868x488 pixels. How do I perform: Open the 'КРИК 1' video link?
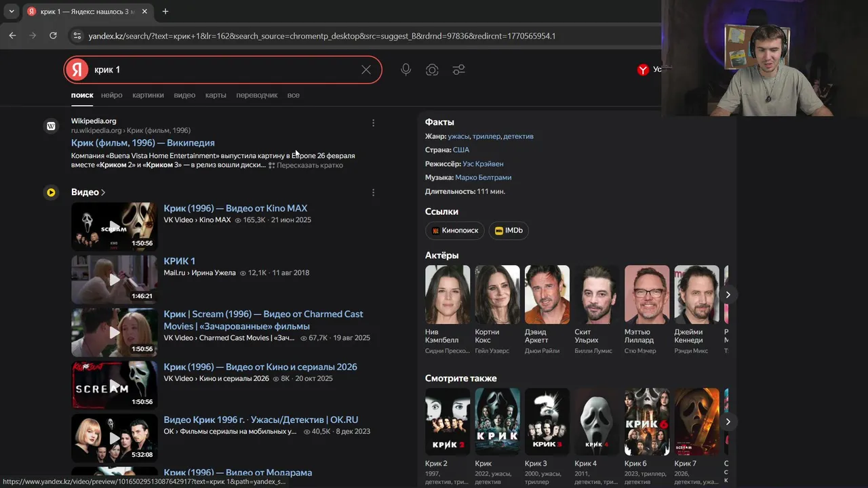point(179,261)
